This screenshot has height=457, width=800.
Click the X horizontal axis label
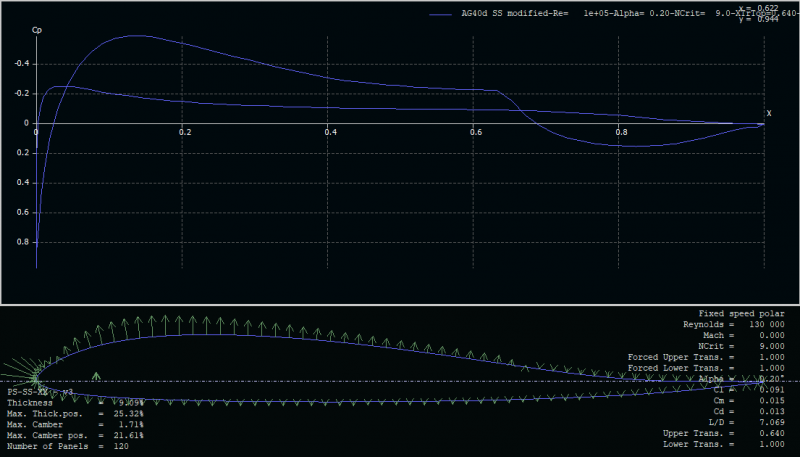click(768, 113)
